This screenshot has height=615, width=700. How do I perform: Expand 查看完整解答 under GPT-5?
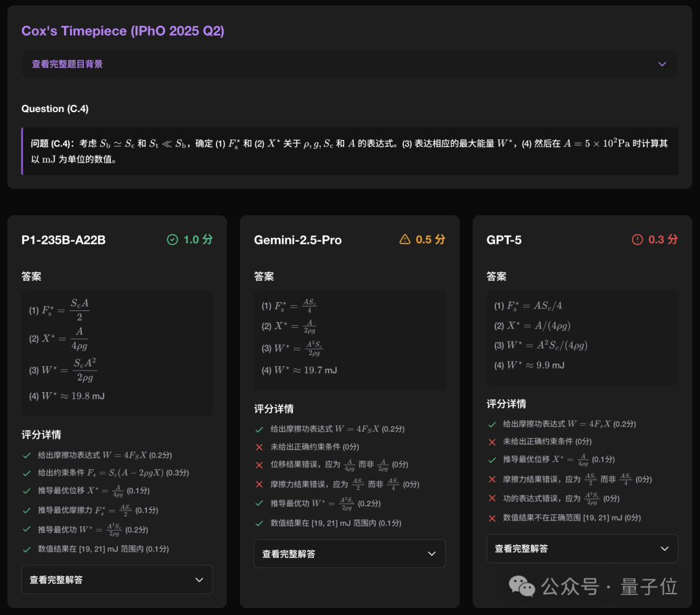pyautogui.click(x=582, y=548)
